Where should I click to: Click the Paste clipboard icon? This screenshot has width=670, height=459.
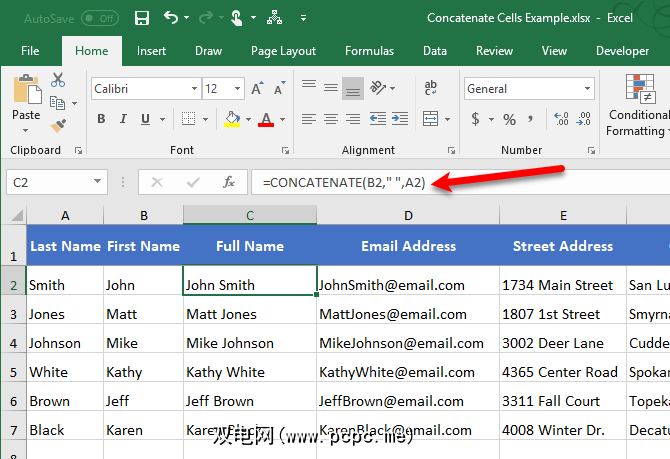click(x=26, y=96)
